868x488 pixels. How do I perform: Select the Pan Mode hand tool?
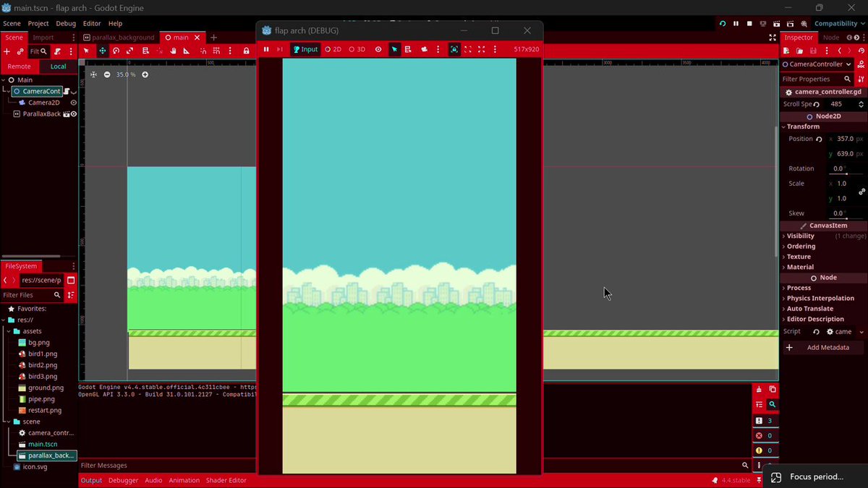point(173,51)
